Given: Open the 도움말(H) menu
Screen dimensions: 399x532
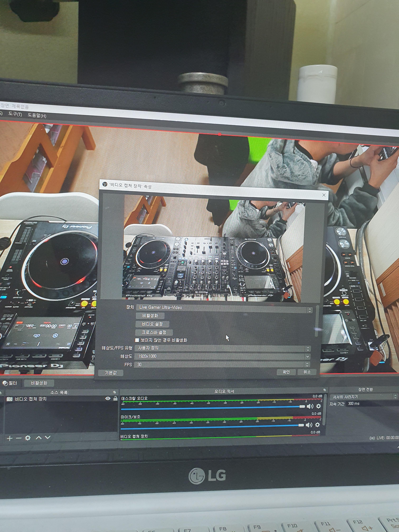Looking at the screenshot, I should pos(37,115).
